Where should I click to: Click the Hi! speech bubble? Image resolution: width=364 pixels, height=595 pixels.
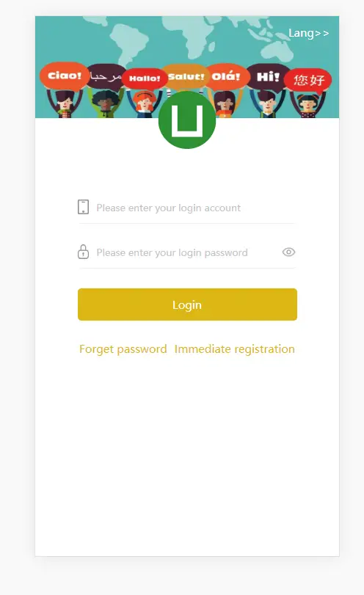click(x=269, y=78)
